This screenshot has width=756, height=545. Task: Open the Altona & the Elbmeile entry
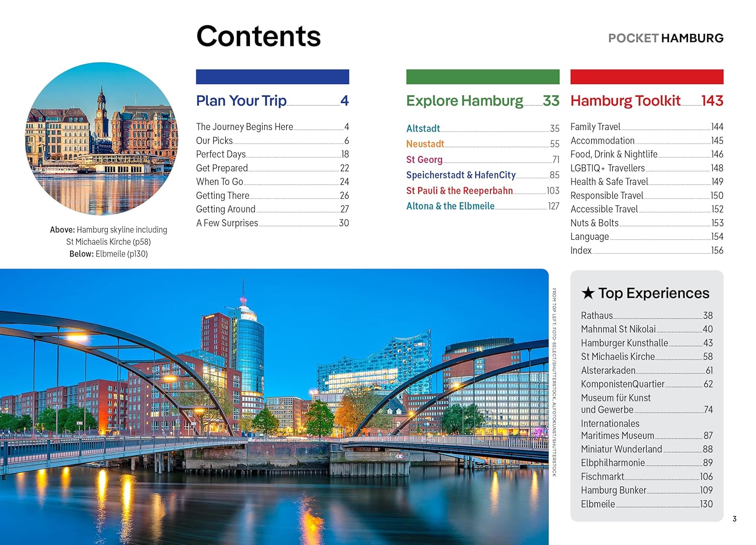[450, 206]
